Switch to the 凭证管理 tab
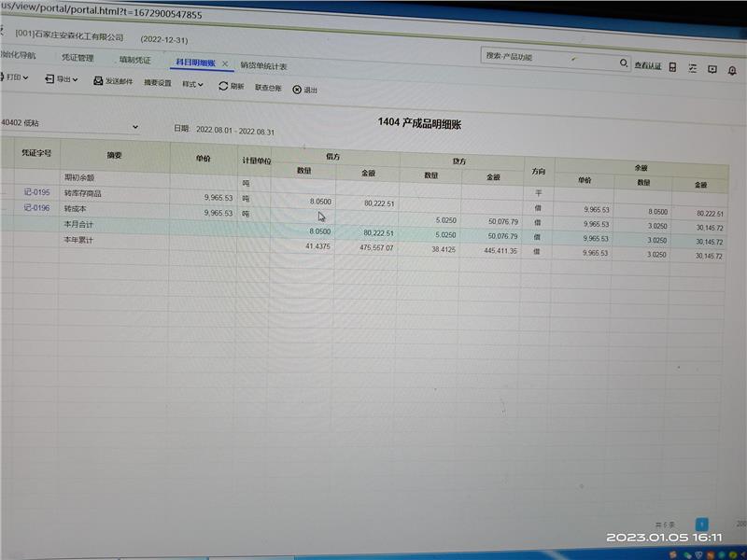This screenshot has width=747, height=560. 78,58
